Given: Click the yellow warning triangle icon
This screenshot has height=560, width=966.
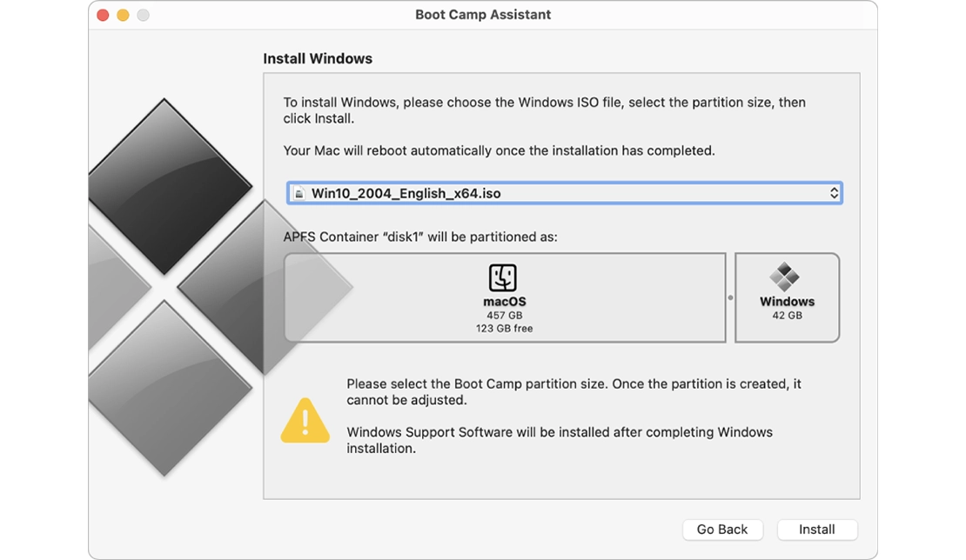Looking at the screenshot, I should tap(305, 421).
